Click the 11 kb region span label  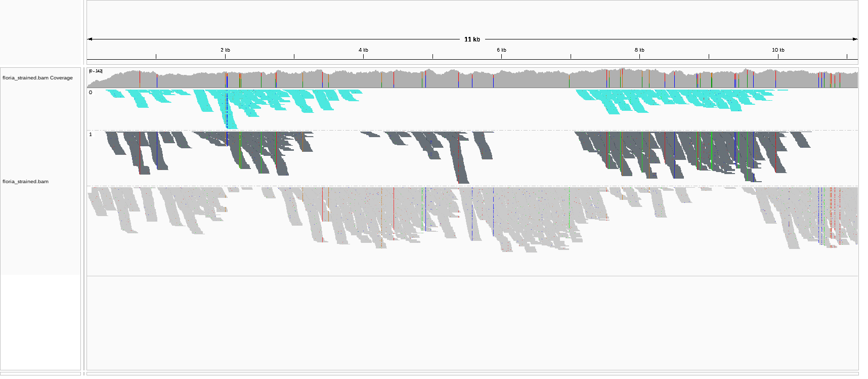(x=472, y=39)
